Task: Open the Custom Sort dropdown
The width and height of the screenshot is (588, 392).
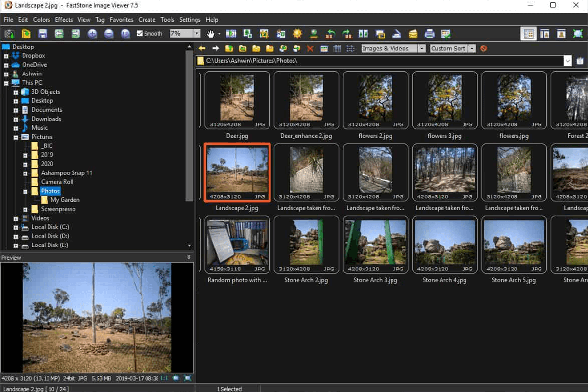Action: 471,49
